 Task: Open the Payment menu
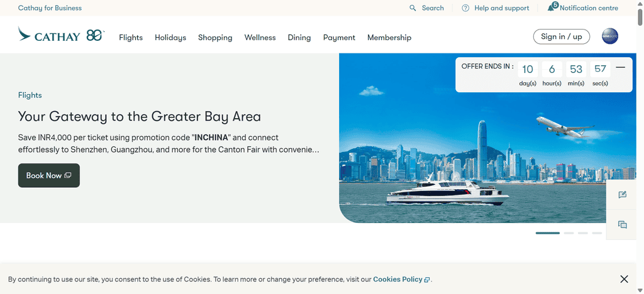[339, 37]
